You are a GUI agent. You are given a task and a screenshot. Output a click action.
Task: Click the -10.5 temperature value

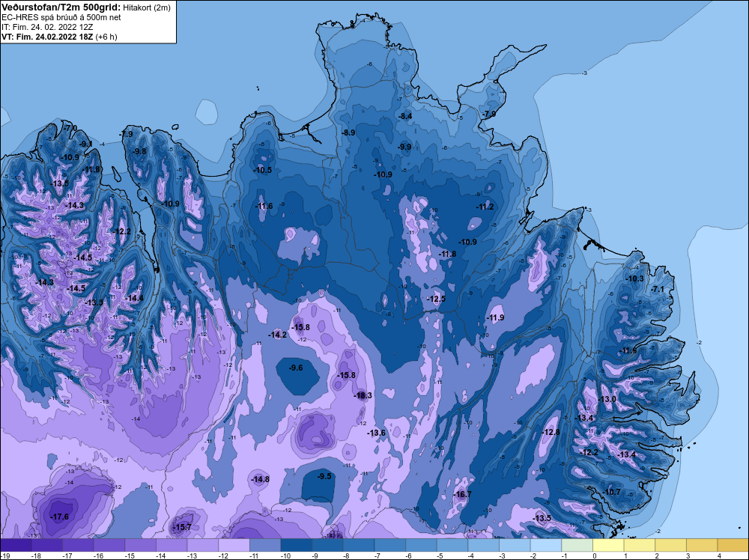pos(262,170)
